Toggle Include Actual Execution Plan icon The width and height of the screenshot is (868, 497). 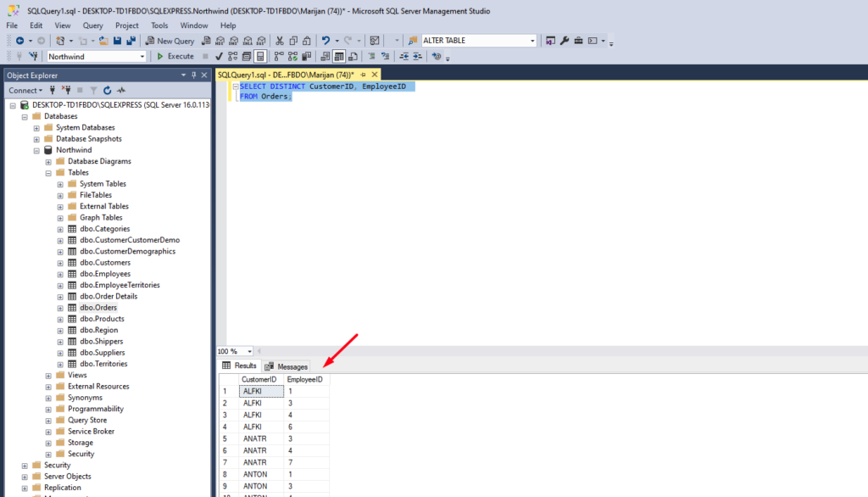click(279, 56)
